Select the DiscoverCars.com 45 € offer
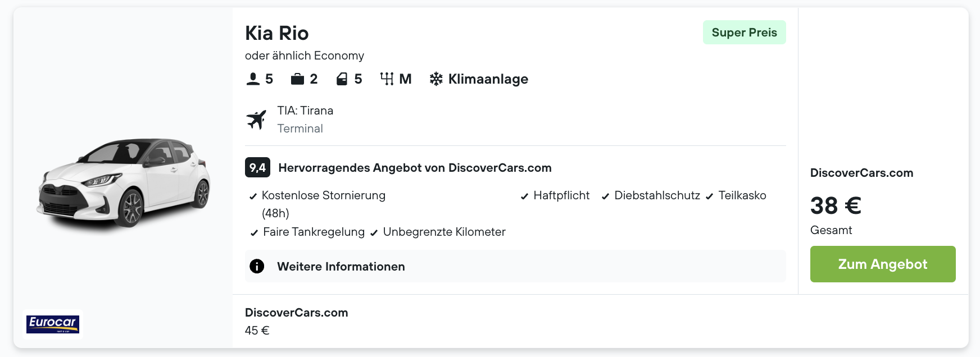 (296, 321)
